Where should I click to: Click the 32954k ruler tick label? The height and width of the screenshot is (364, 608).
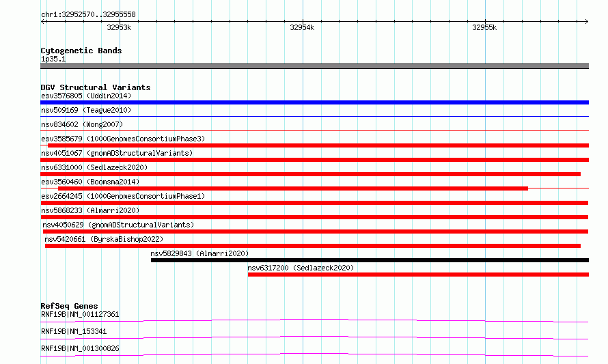coord(302,27)
